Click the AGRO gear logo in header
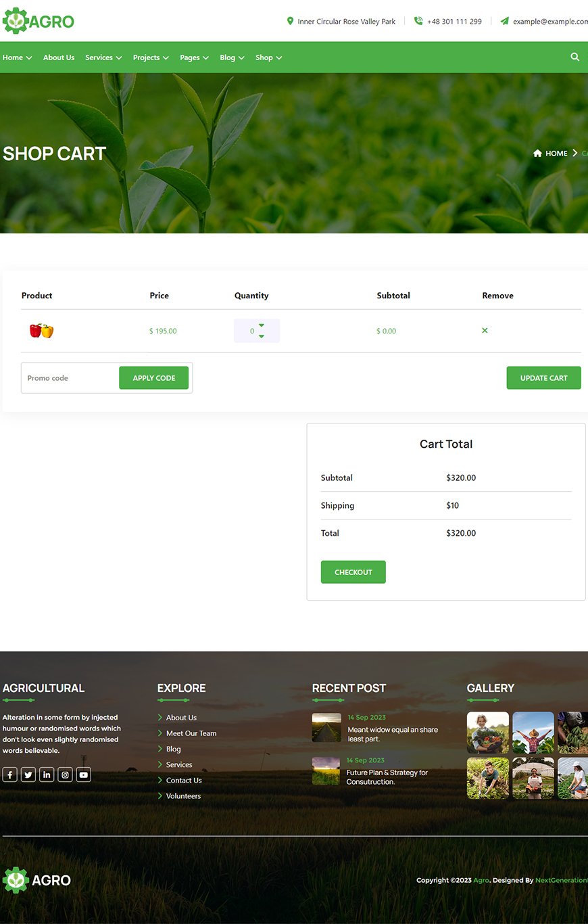Image resolution: width=588 pixels, height=924 pixels. [x=38, y=21]
